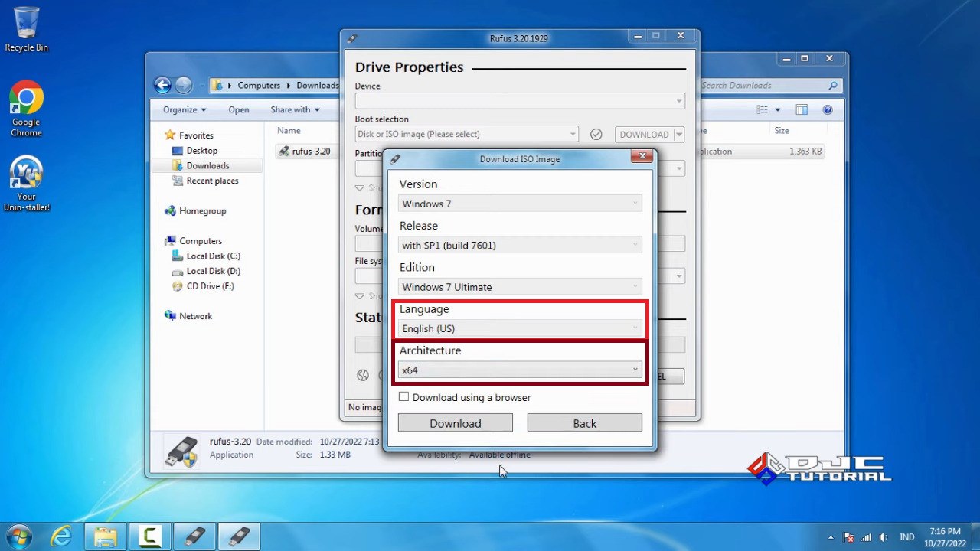The width and height of the screenshot is (980, 551).
Task: Open the Release with SP1 dropdown
Action: (x=520, y=246)
